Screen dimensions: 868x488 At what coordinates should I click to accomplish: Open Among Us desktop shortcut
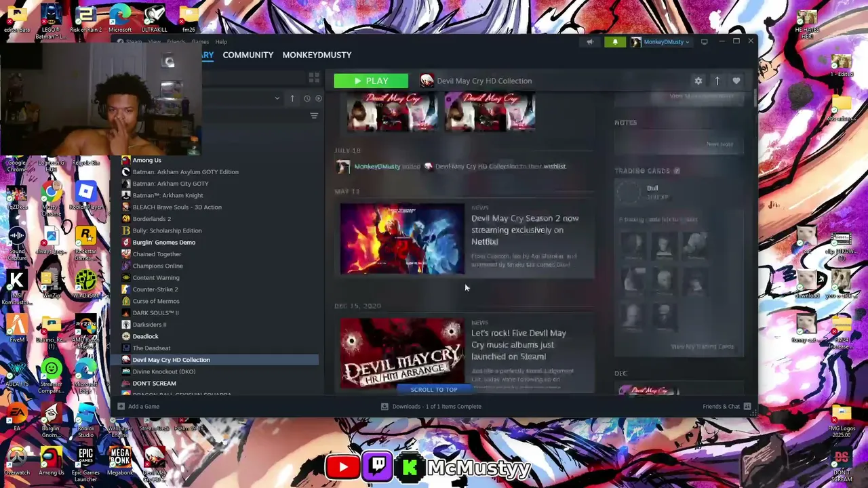[x=51, y=460]
